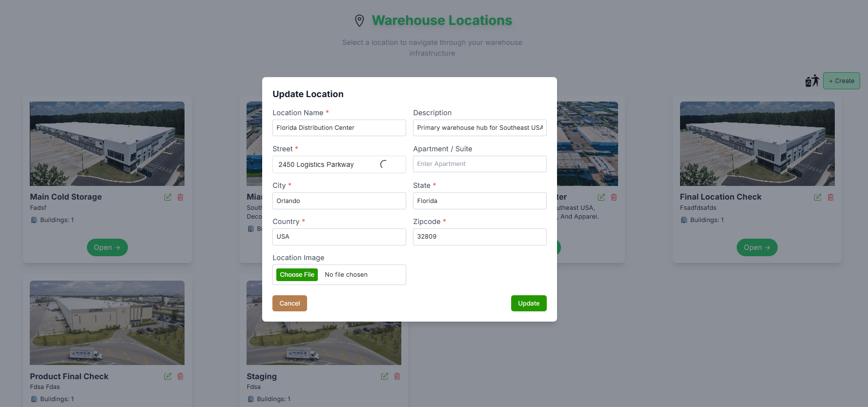The image size is (868, 407).
Task: Click the Final Location Check title text
Action: tap(721, 197)
